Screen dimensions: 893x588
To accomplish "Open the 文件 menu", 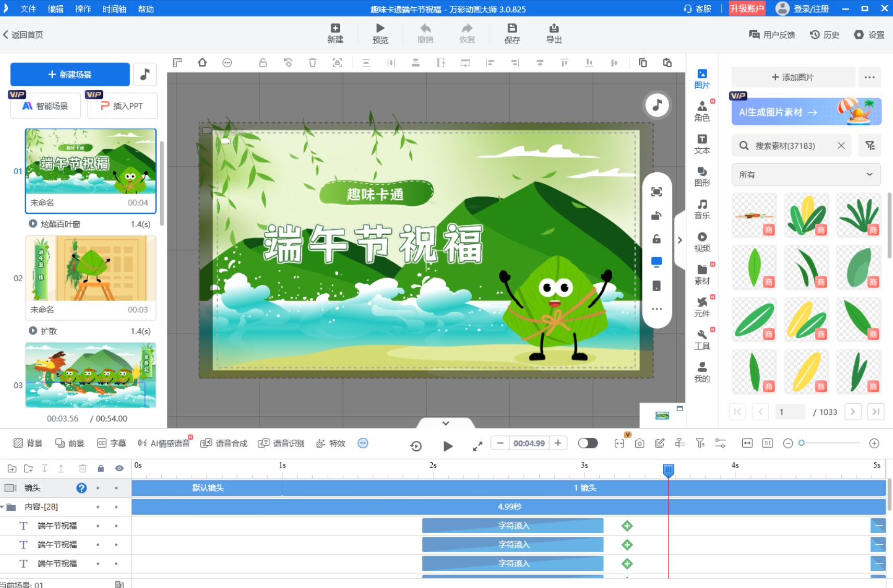I will tap(28, 8).
